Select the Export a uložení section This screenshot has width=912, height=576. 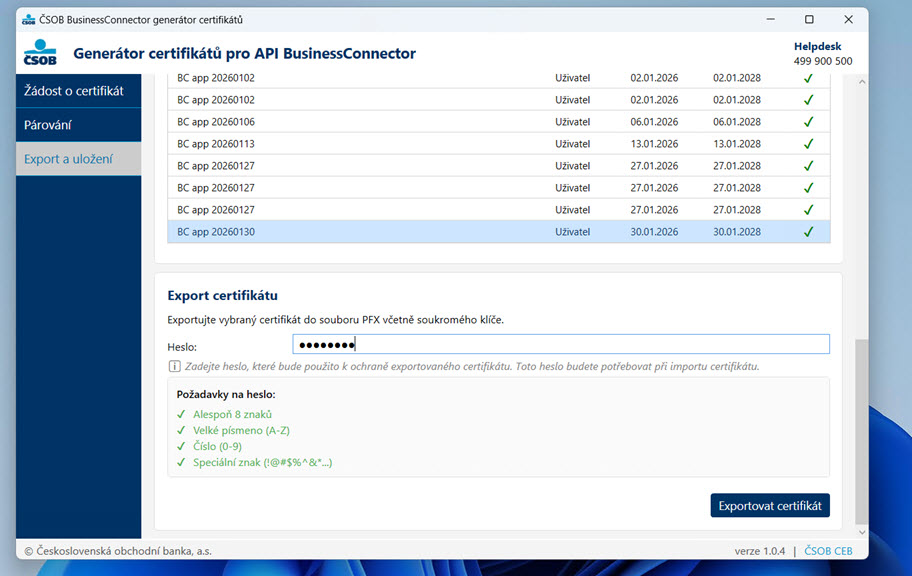point(79,159)
